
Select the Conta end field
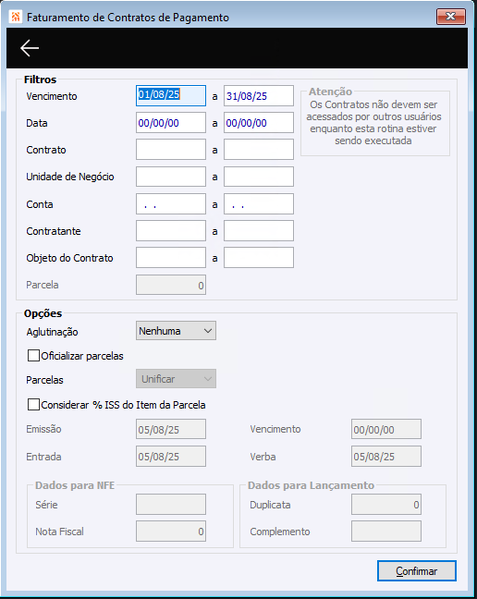(259, 204)
